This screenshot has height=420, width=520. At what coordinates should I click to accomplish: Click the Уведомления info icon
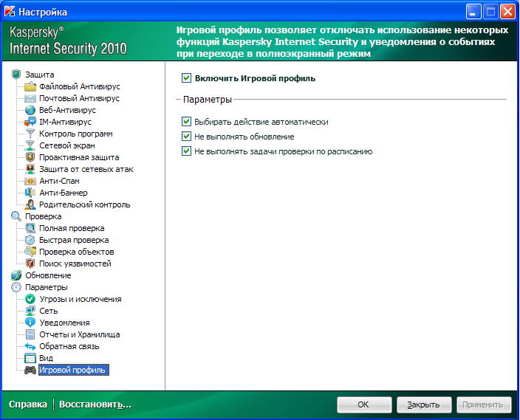tap(30, 323)
